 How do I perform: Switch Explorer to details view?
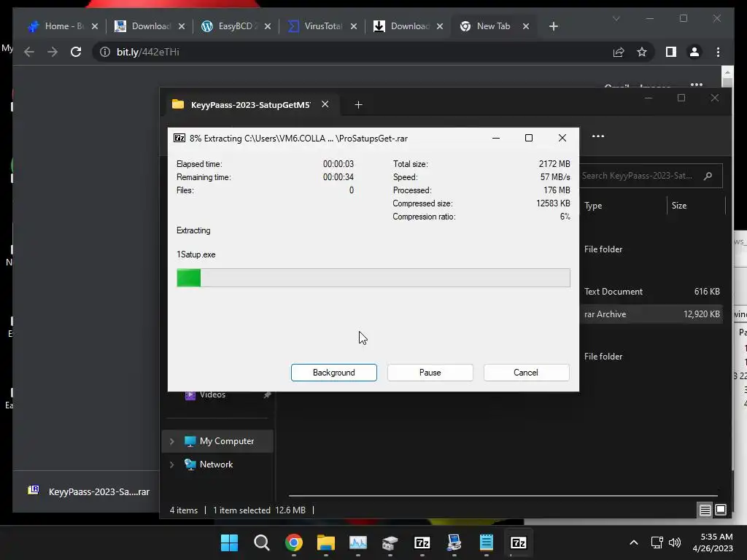[705, 510]
